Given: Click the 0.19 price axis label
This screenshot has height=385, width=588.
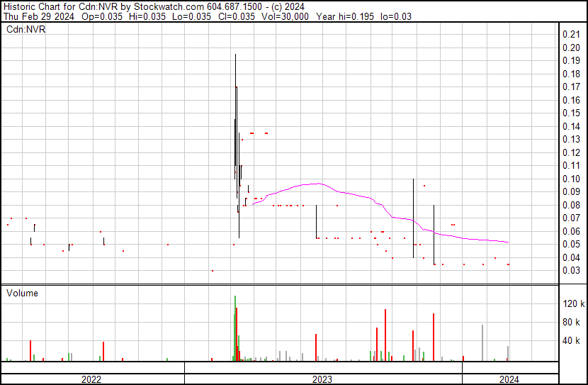Looking at the screenshot, I should click(x=571, y=61).
